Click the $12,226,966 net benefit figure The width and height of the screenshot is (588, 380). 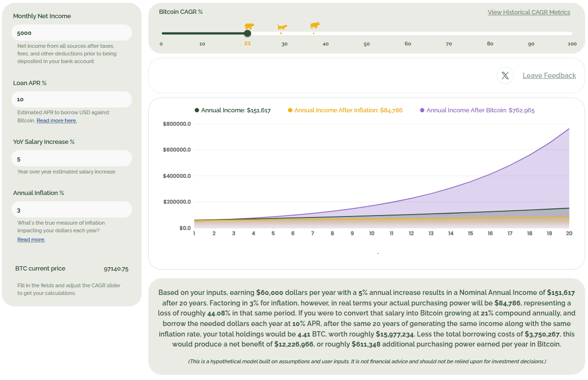click(294, 344)
